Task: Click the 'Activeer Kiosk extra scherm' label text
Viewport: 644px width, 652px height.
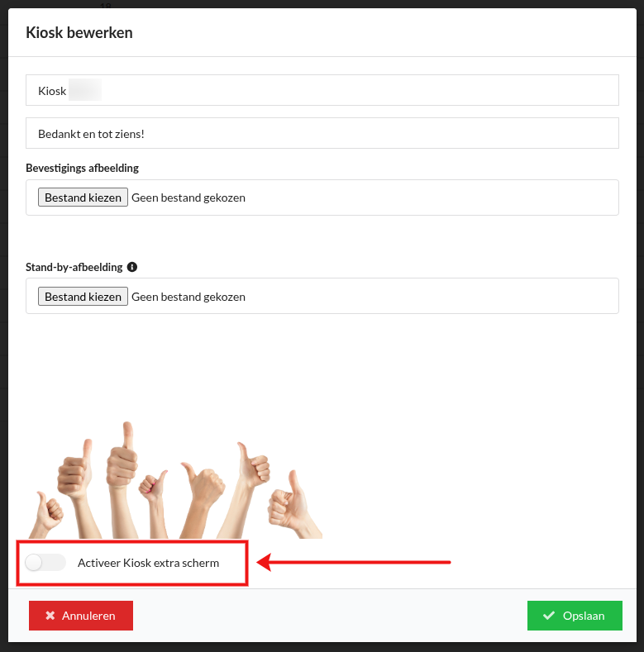Action: coord(148,563)
